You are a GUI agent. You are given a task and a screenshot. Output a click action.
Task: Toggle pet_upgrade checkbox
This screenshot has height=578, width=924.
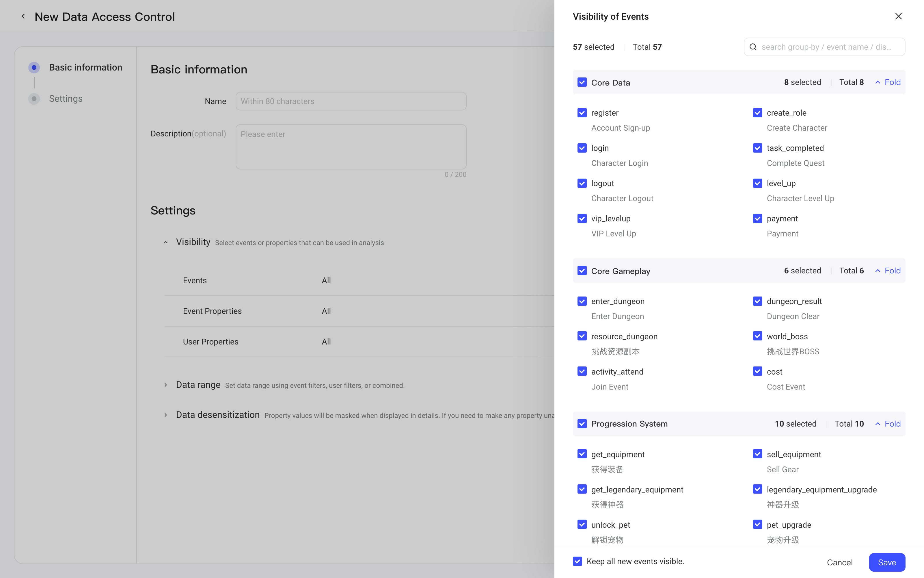[x=757, y=525]
